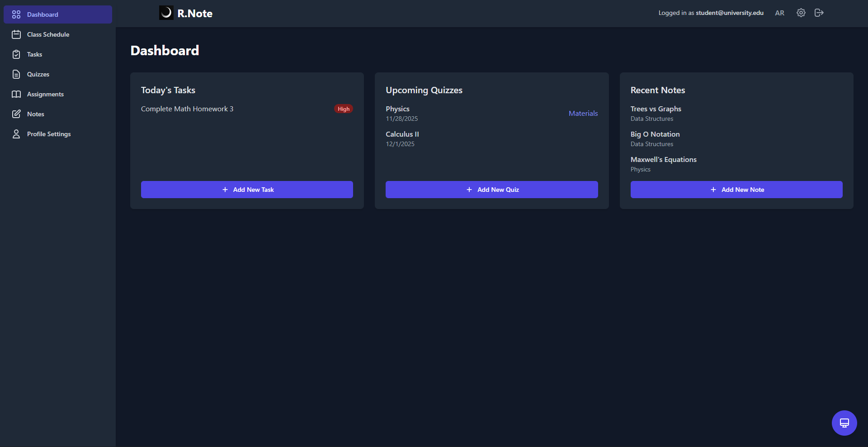Viewport: 868px width, 447px height.
Task: Click the plus icon on Add New Quiz
Action: (469, 190)
